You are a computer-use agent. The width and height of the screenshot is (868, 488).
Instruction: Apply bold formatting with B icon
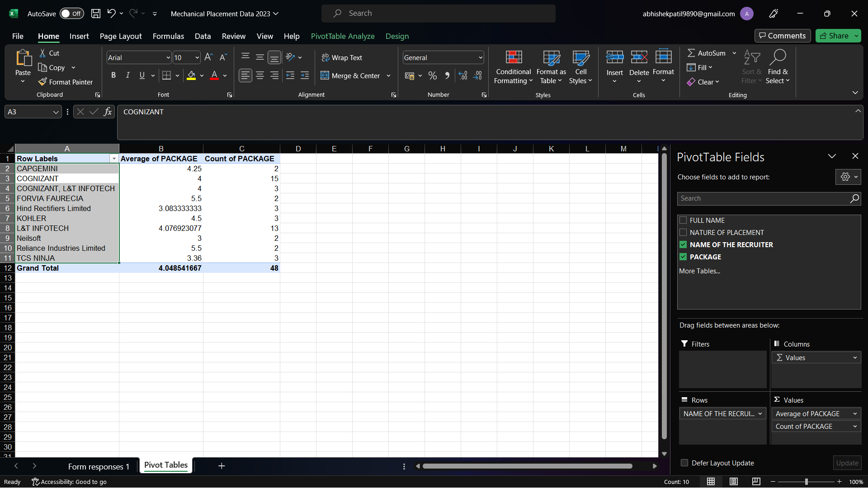113,75
